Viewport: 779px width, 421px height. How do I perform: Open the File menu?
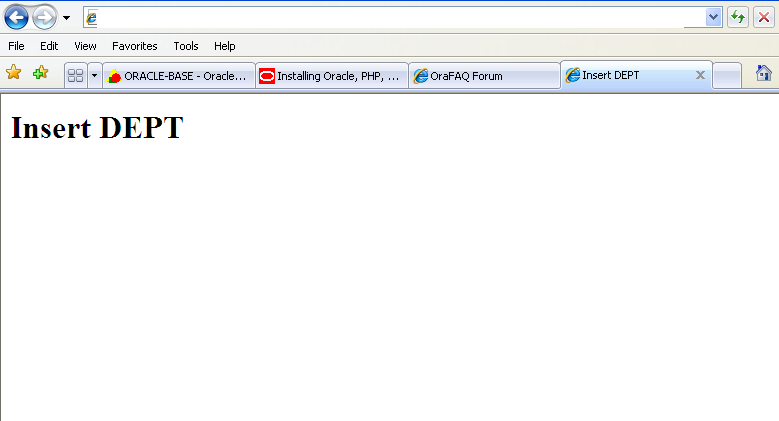(x=16, y=46)
